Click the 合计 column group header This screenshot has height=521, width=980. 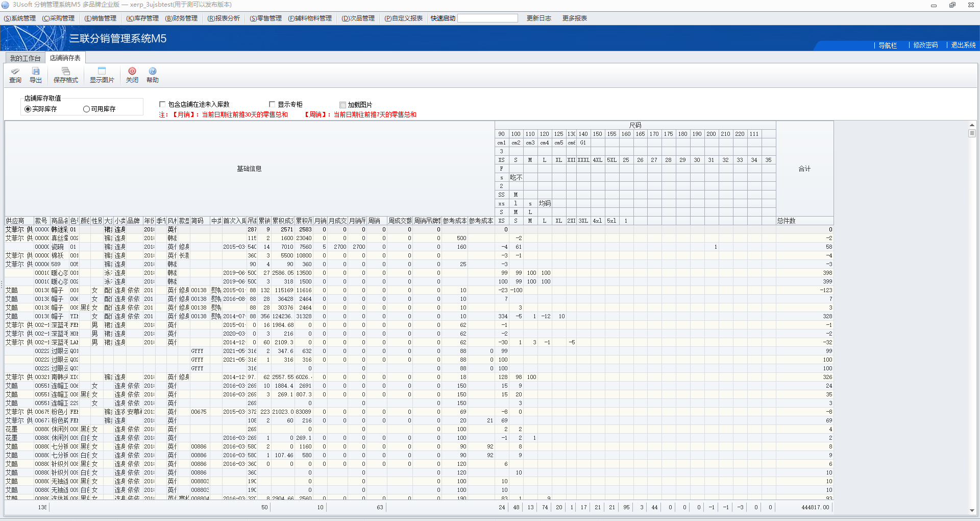click(804, 169)
